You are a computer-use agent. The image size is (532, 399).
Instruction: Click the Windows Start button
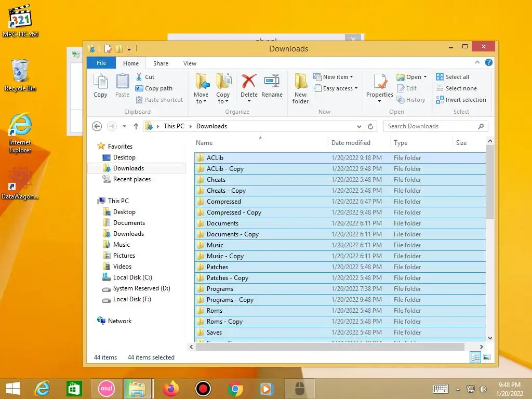pyautogui.click(x=13, y=389)
